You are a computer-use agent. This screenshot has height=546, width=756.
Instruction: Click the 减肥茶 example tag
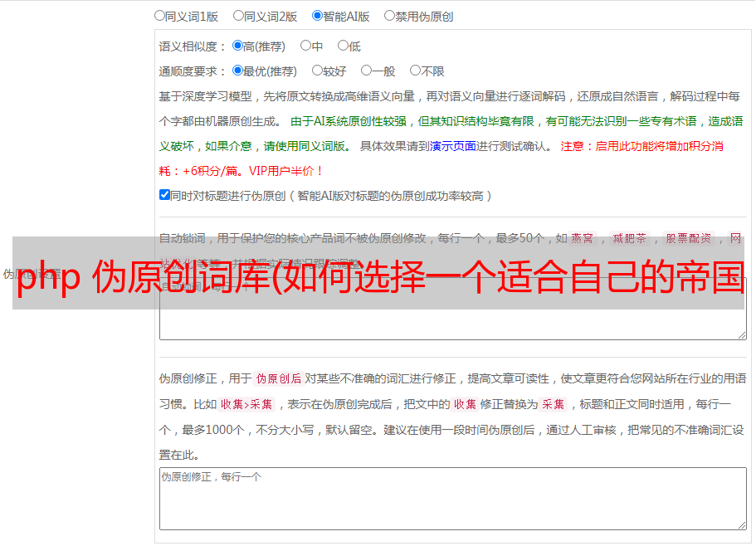(629, 238)
